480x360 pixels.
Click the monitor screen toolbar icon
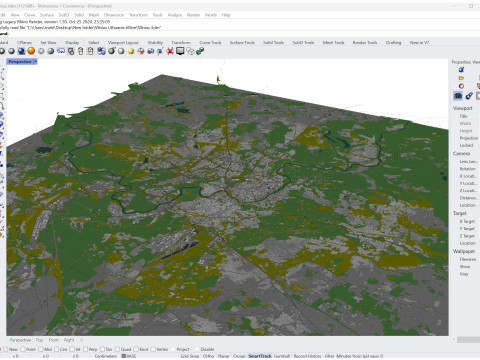[x=180, y=51]
